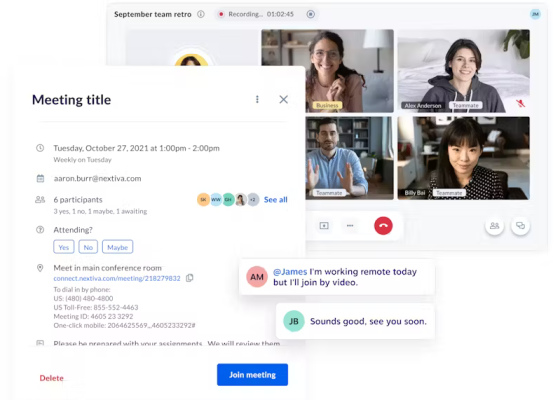This screenshot has width=553, height=400.
Task: Click the participants icon beside 6 participants
Action: 40,200
